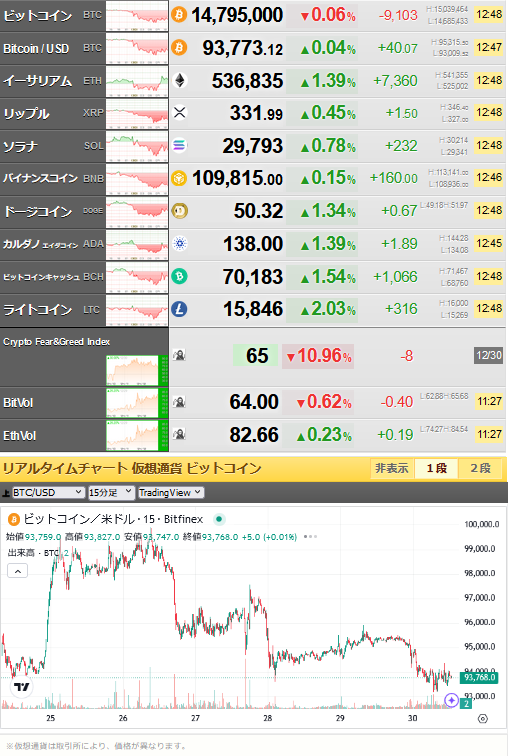Select 非表示 to hide the chart
This screenshot has height=756, width=508.
[392, 468]
